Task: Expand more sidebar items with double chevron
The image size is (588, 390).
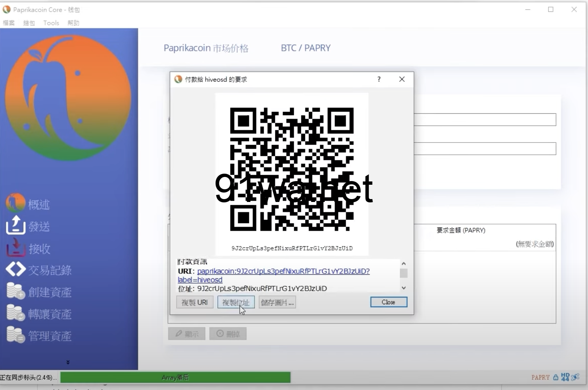Action: pos(68,362)
